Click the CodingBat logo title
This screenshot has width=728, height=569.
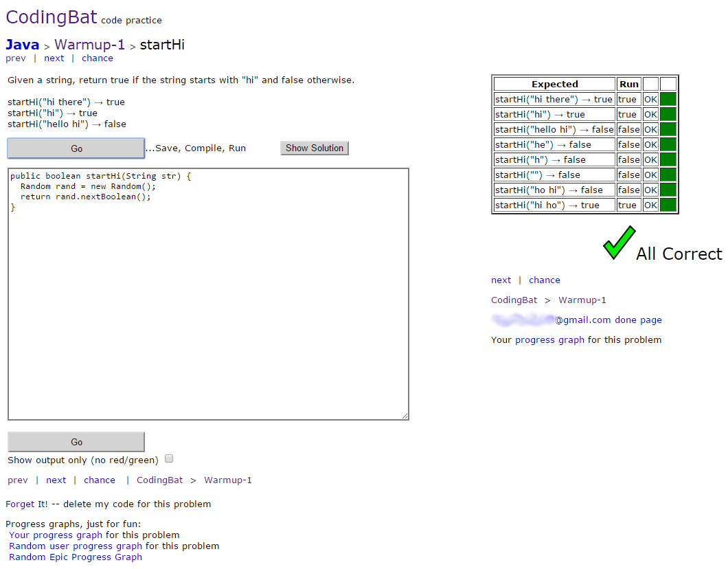52,17
